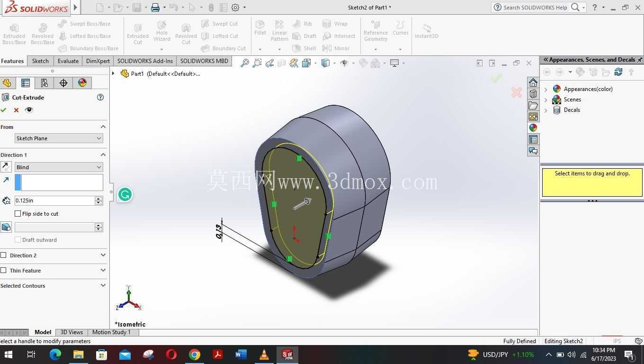Click graphics area green confirm checkmark
The width and height of the screenshot is (644, 364).
[x=496, y=78]
